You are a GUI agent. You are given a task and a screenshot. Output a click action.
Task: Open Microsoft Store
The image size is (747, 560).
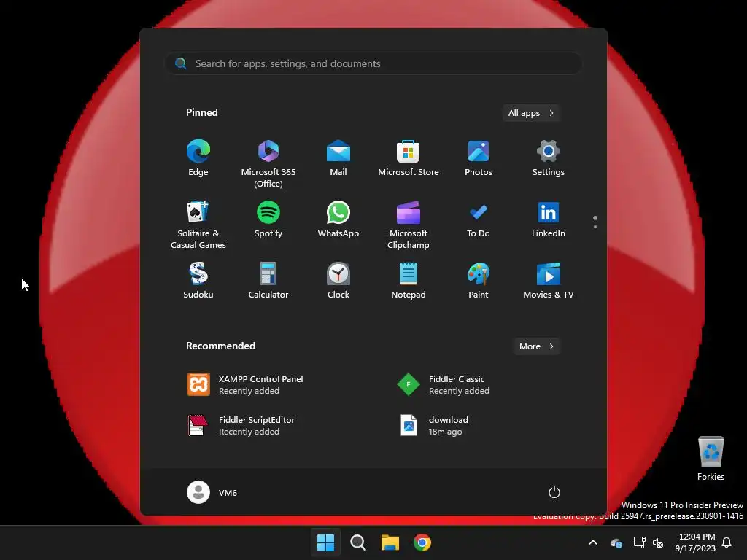point(409,158)
